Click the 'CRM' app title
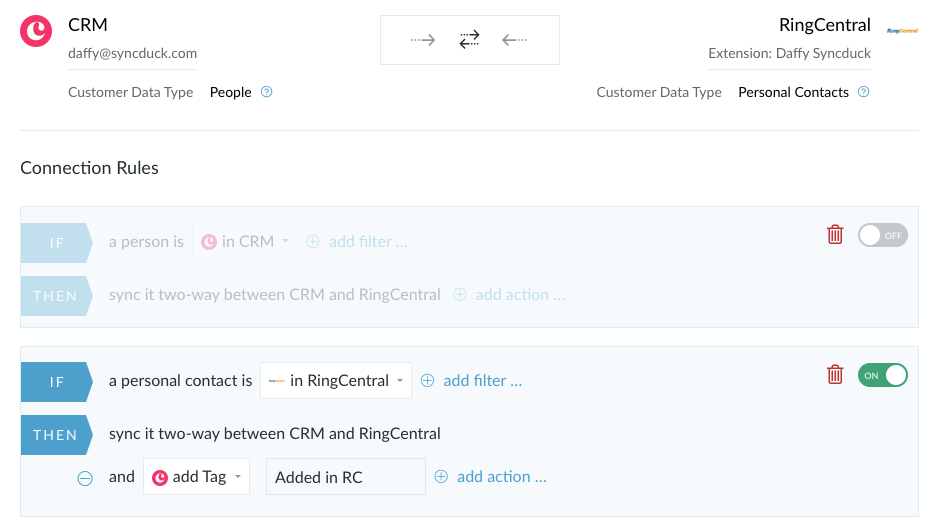The image size is (935, 529). coord(88,25)
